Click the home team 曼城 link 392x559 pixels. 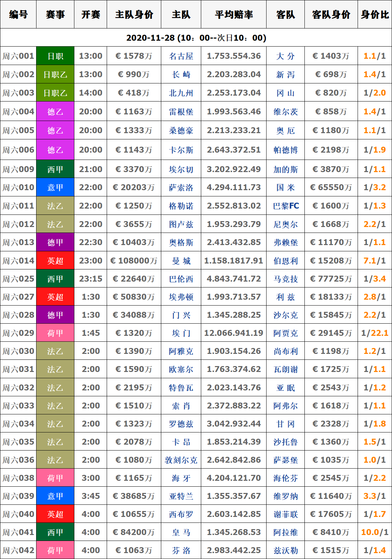pos(181,261)
